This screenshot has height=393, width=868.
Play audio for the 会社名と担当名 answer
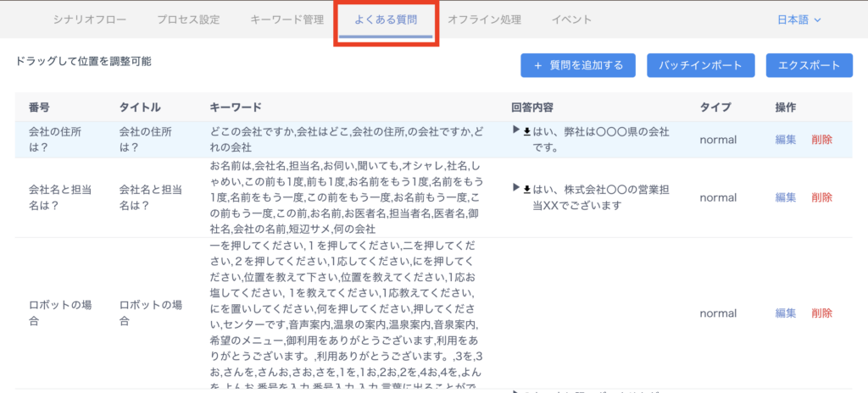click(515, 187)
